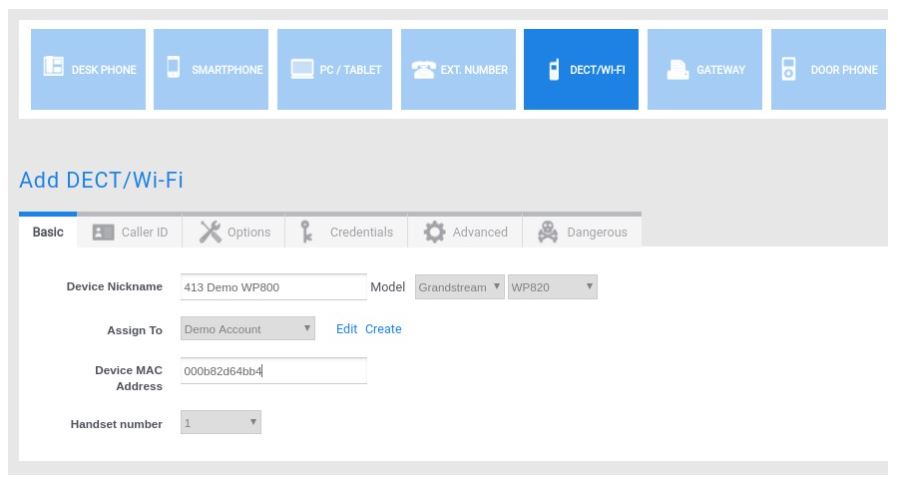Click the Edit link beside Assign To

coord(346,328)
